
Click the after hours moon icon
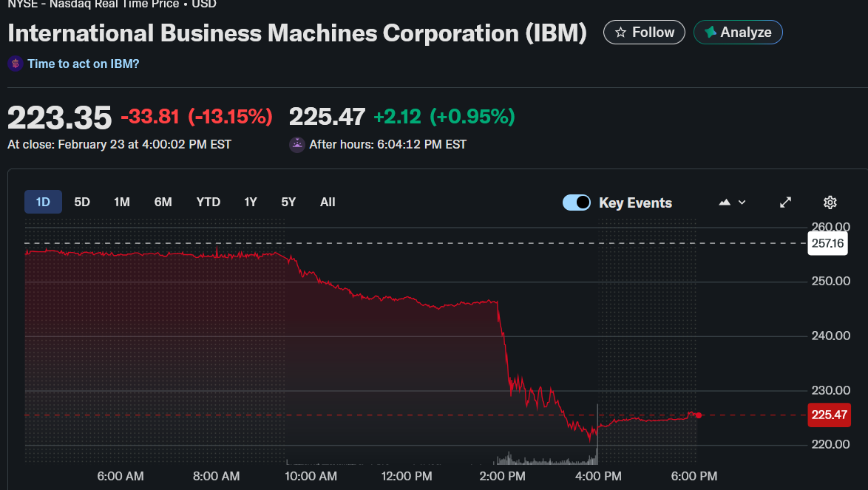pyautogui.click(x=296, y=145)
